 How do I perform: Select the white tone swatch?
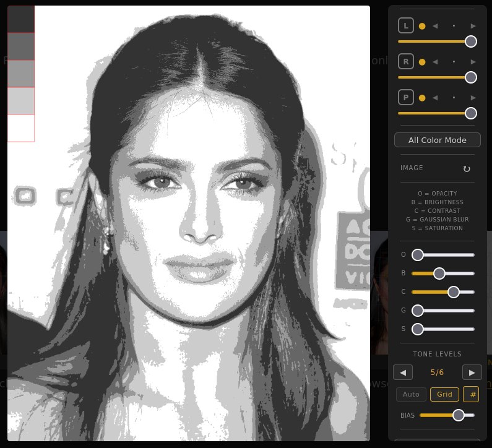pyautogui.click(x=21, y=128)
